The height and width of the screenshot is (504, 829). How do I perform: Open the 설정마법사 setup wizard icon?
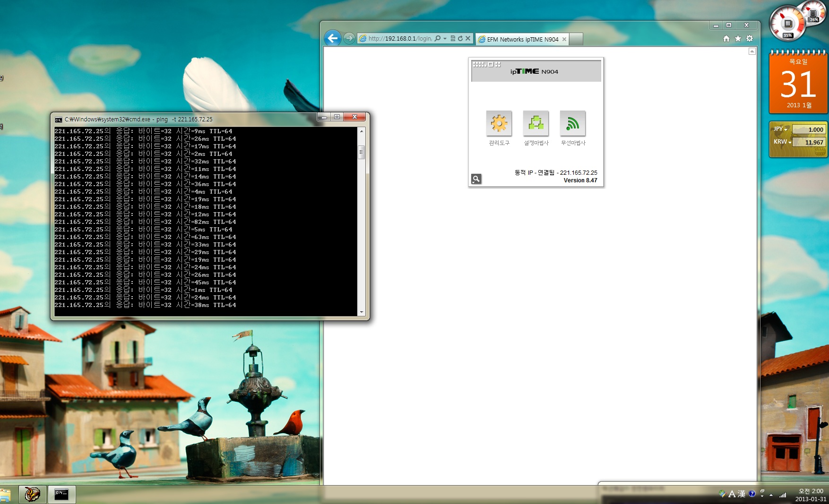[535, 123]
